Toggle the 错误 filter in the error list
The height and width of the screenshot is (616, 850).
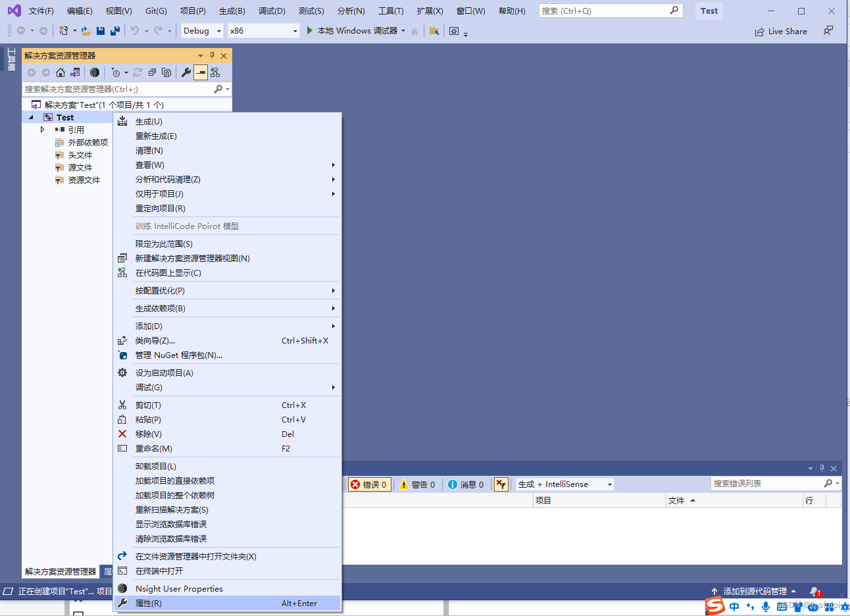point(368,484)
